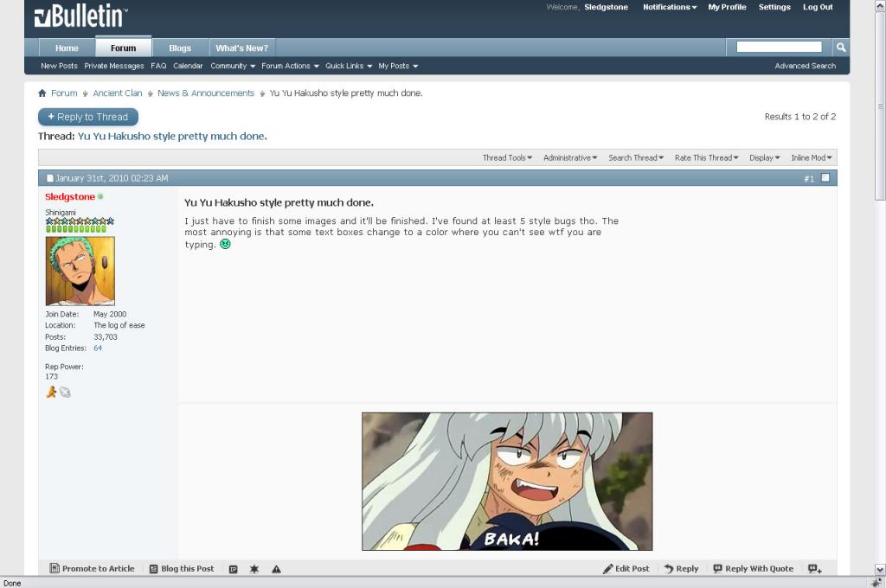Open Advanced Search

[806, 66]
